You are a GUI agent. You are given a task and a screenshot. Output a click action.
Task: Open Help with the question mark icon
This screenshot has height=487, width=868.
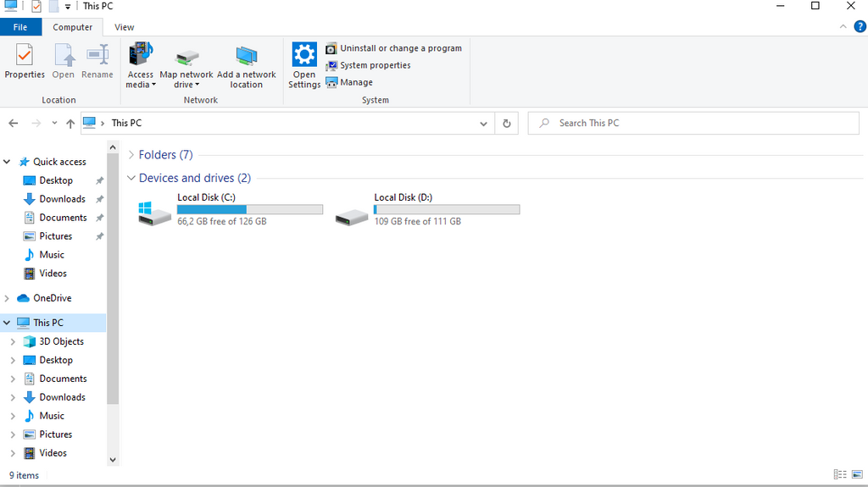(x=860, y=26)
